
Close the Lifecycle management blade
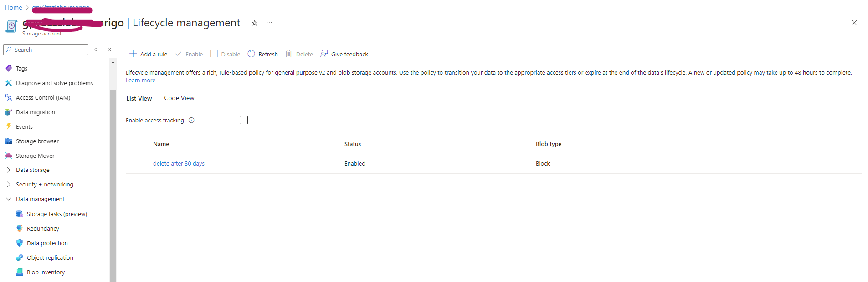click(854, 23)
